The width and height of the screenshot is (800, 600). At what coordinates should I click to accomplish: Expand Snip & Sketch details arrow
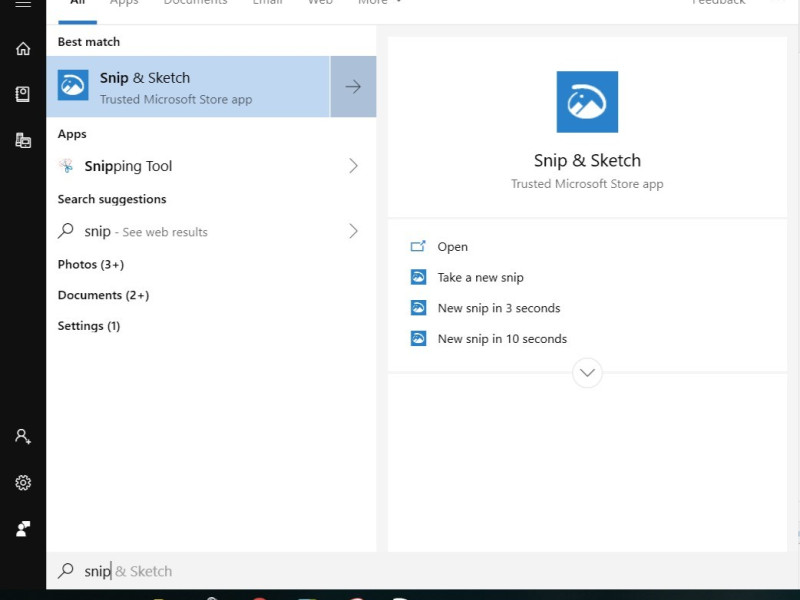353,87
